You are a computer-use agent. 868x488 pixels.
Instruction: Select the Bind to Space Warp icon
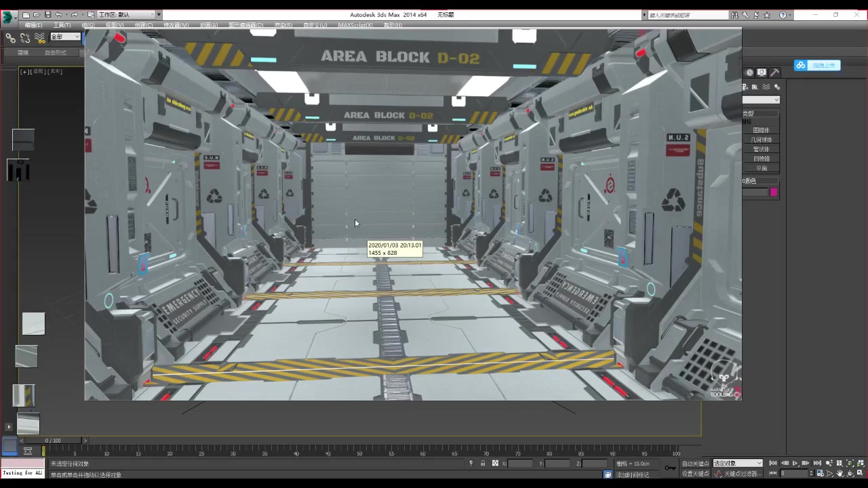40,38
